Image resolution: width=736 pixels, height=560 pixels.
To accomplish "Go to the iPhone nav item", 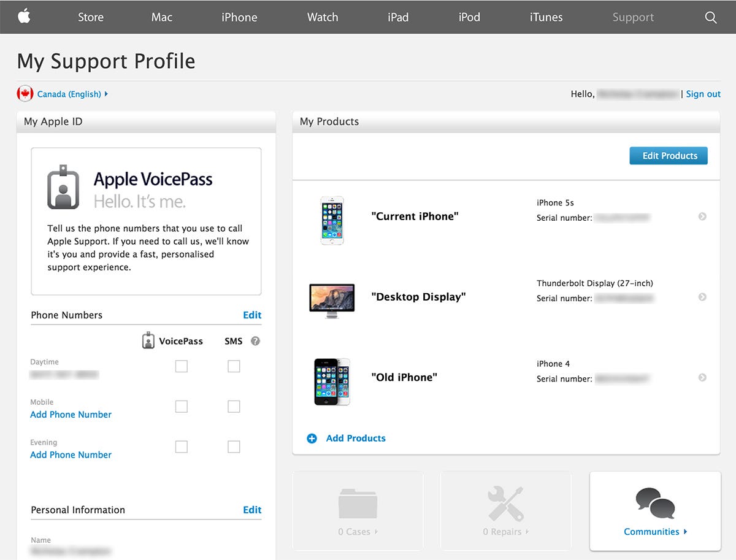I will 239,17.
